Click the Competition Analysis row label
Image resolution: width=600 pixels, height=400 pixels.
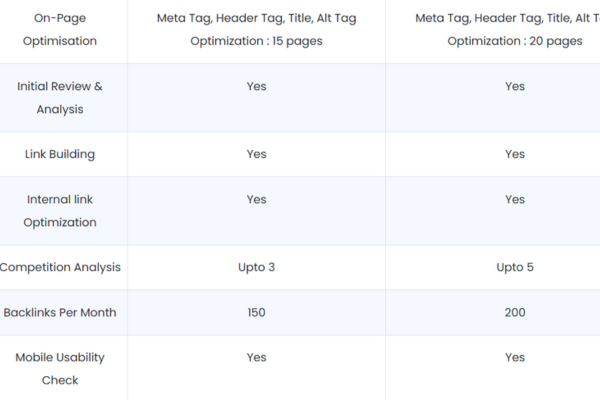click(60, 267)
